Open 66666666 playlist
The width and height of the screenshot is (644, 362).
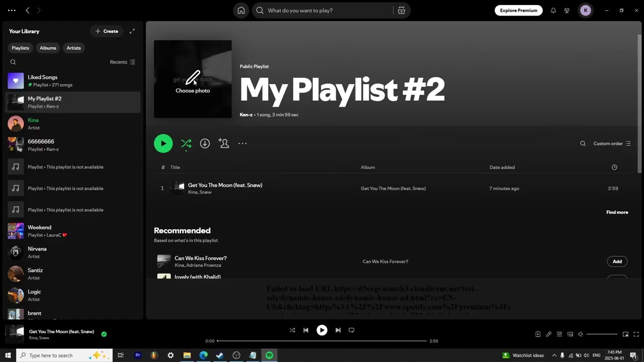coord(73,145)
